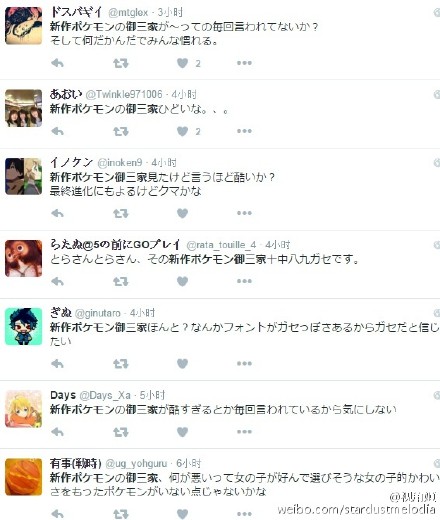Retweet the post by @Days_Xa

tap(120, 432)
